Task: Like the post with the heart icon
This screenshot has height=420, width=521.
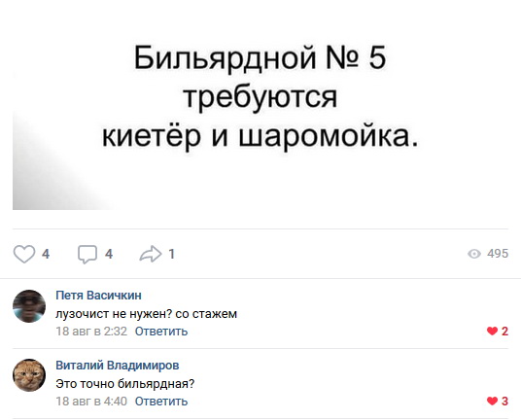Action: (24, 254)
